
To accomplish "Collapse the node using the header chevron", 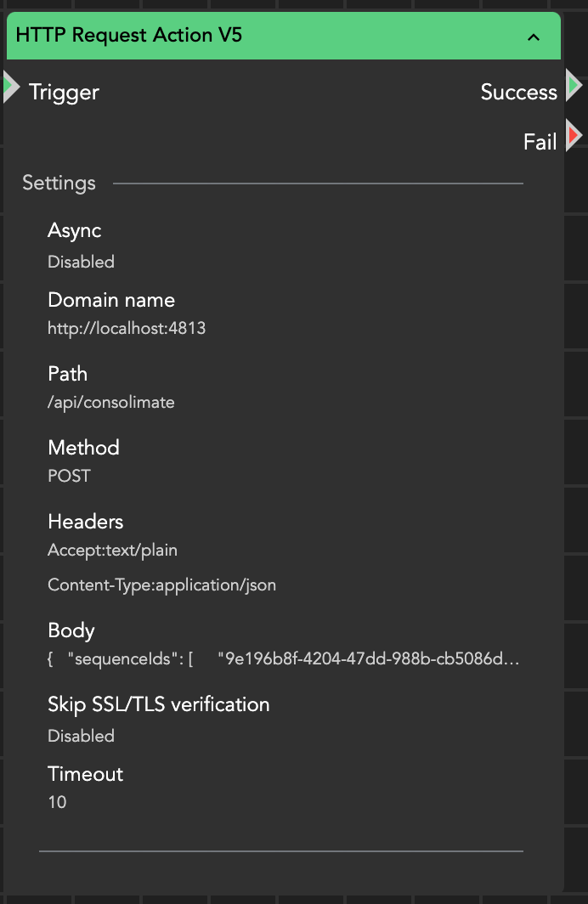I will 534,37.
